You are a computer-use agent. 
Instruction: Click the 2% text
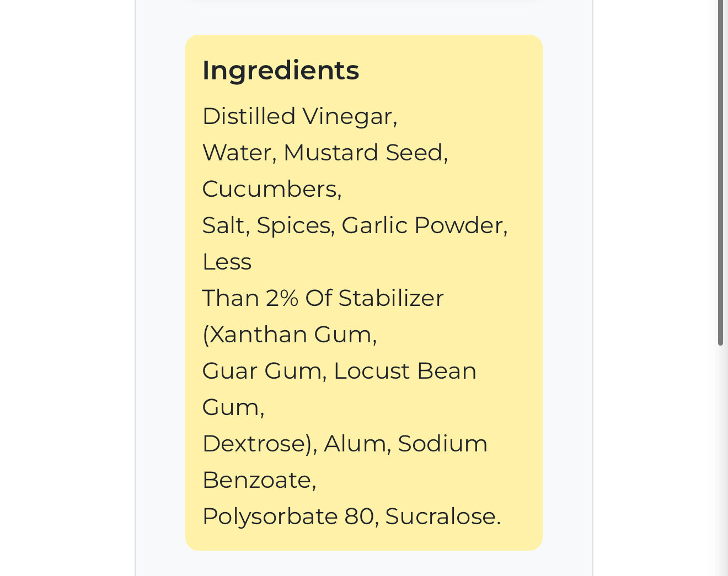[x=282, y=298]
